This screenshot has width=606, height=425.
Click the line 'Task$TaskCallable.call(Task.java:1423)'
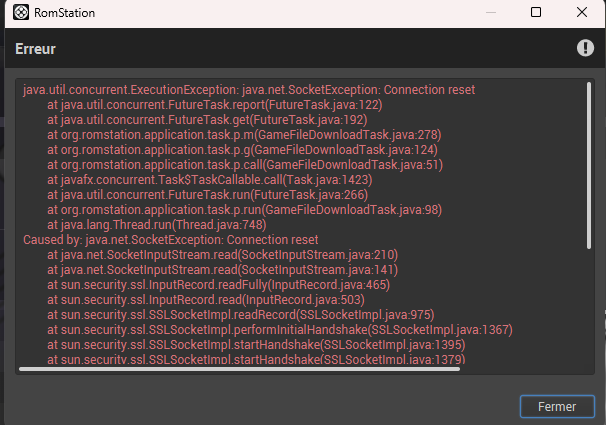[x=209, y=180]
